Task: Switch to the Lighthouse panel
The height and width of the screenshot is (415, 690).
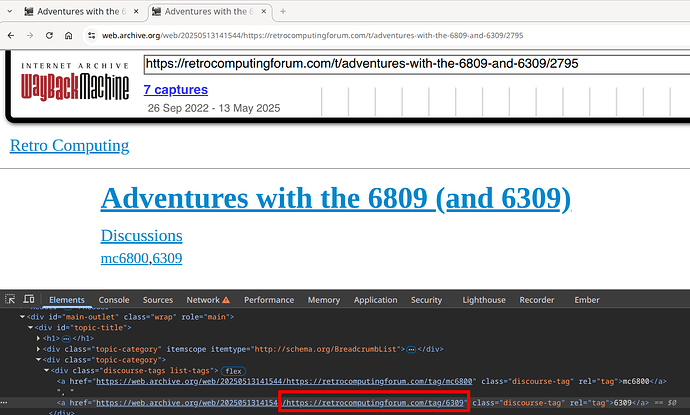Action: (x=484, y=300)
